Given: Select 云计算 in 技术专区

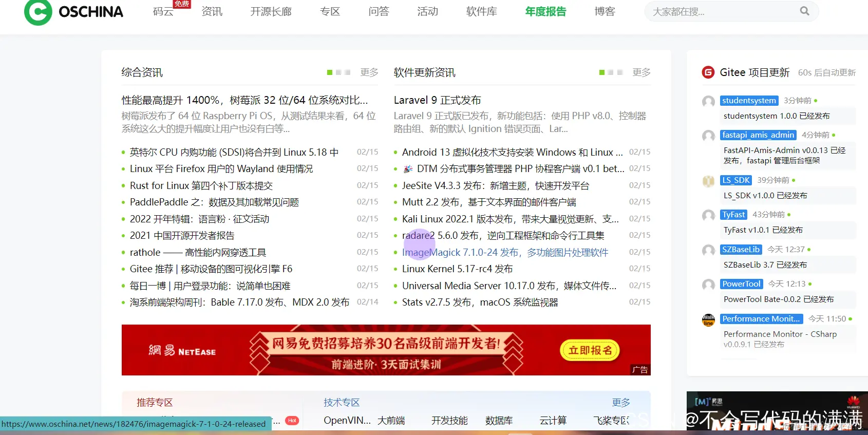Looking at the screenshot, I should tap(553, 421).
